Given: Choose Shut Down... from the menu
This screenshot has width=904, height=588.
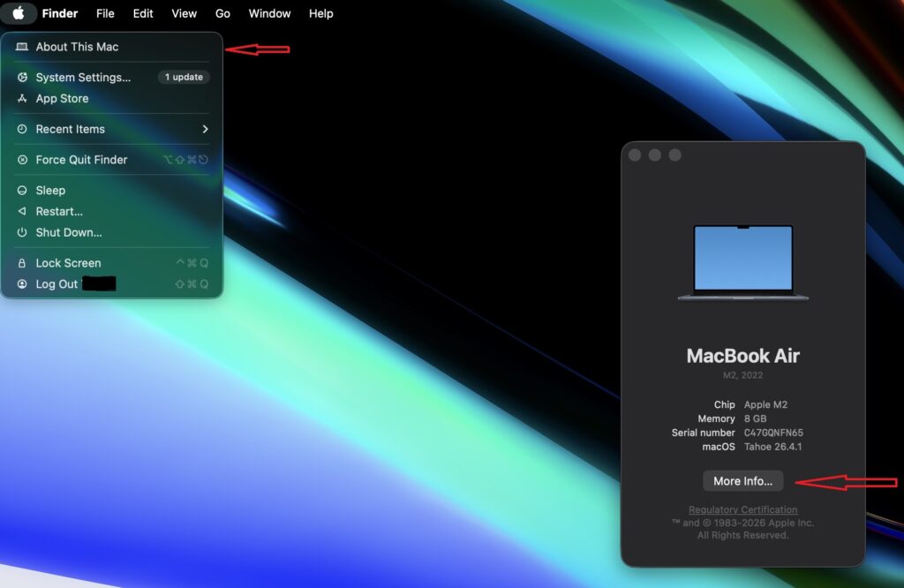Looking at the screenshot, I should pos(111,232).
